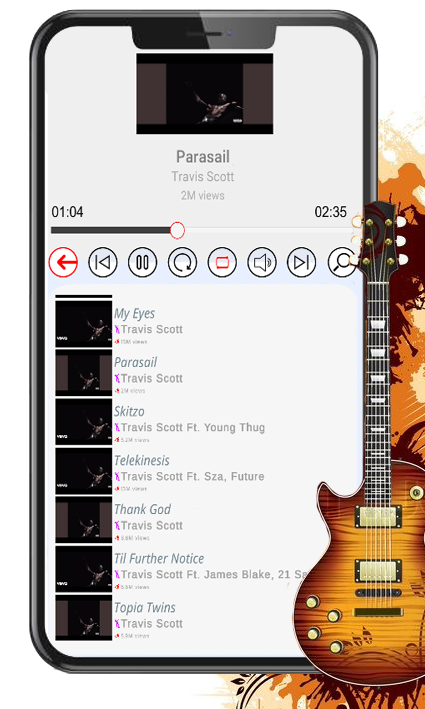
Task: Play Skitzo from the playlist
Action: (129, 411)
